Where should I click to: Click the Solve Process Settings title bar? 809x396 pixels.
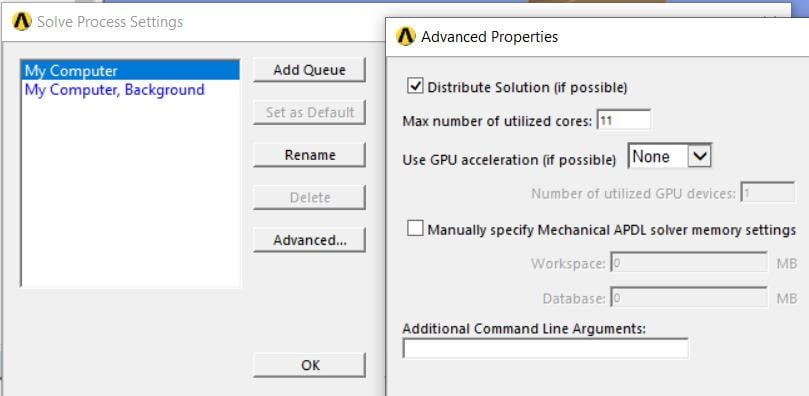(x=193, y=22)
